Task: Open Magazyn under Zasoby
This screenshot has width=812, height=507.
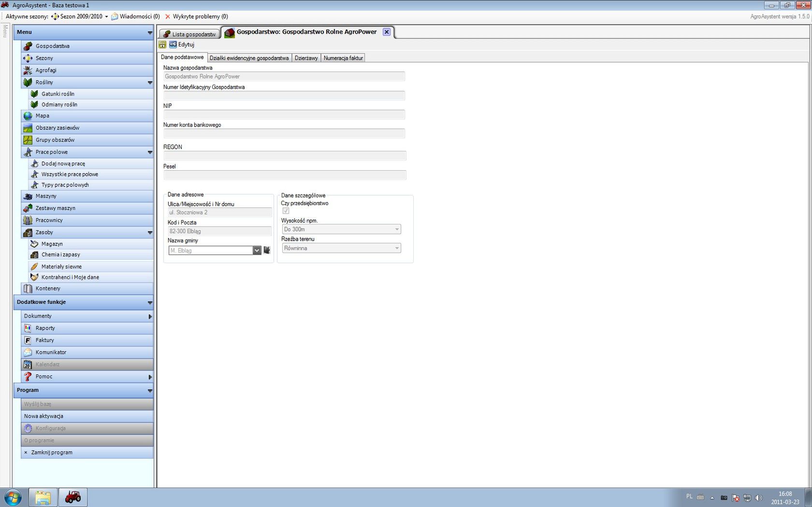Action: (91, 244)
